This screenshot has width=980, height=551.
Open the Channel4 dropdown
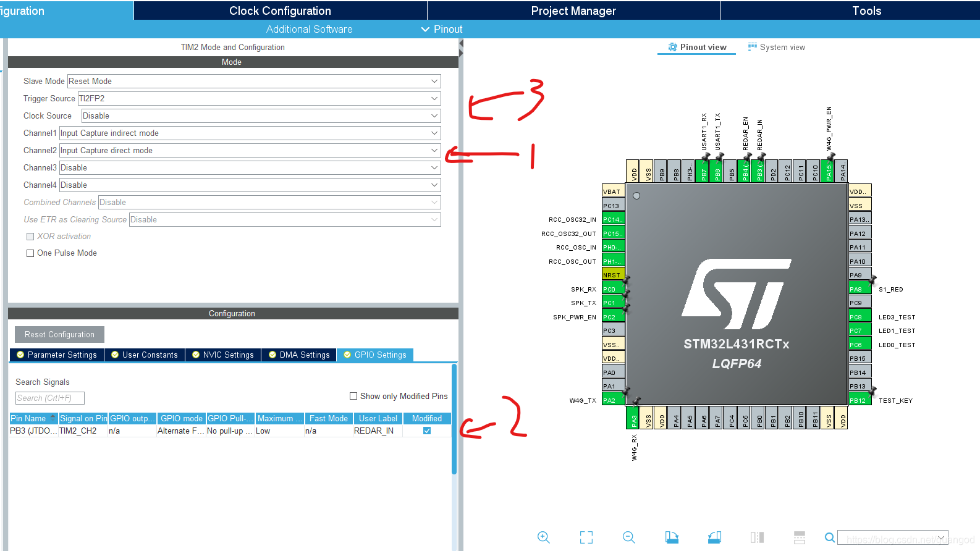pyautogui.click(x=250, y=185)
